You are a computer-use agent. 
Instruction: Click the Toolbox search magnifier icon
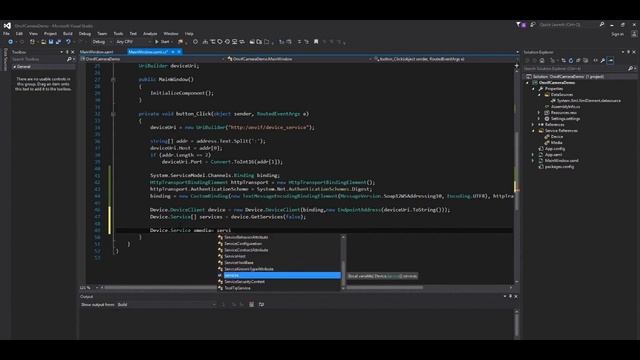pyautogui.click(x=69, y=59)
